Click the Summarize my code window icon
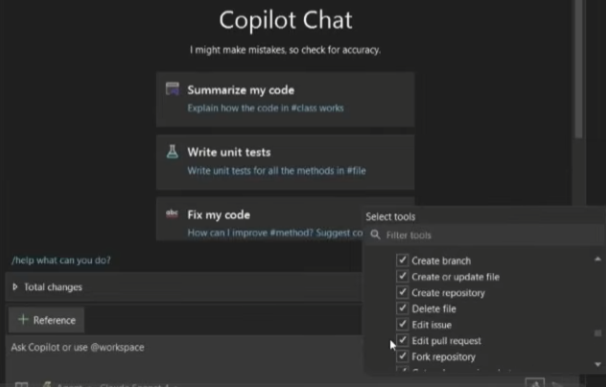This screenshot has height=387, width=606. coord(172,89)
